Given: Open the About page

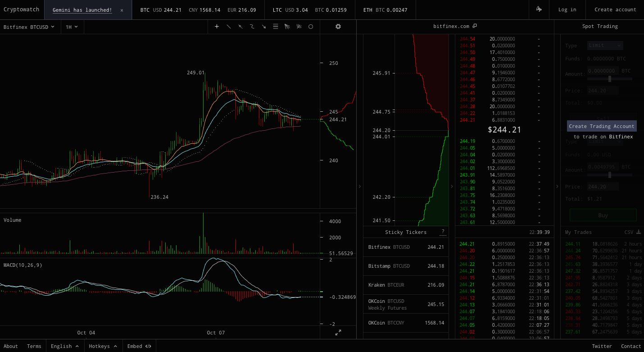Looking at the screenshot, I should click(11, 346).
